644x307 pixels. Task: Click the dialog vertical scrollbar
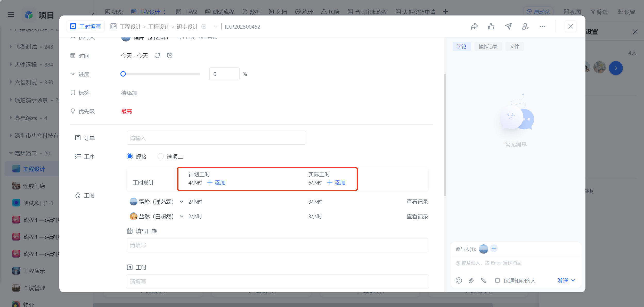(445, 135)
